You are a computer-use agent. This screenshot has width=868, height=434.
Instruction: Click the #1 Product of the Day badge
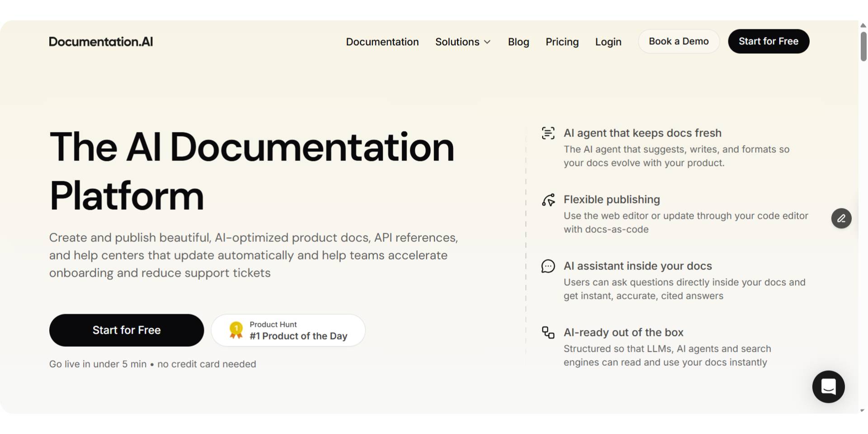click(x=288, y=330)
